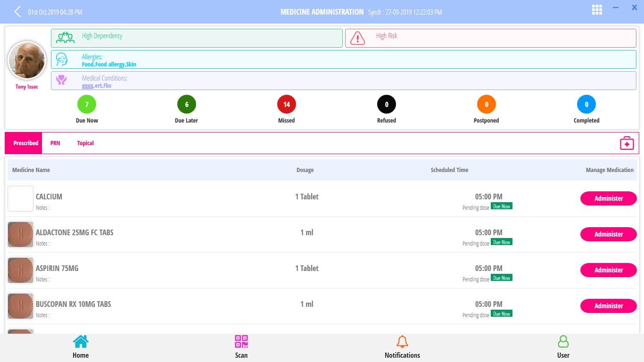Select the User icon in bottom bar
The image size is (644, 362).
[563, 341]
